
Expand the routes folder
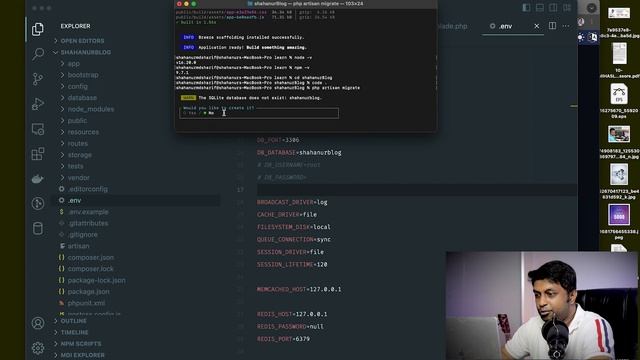click(x=78, y=144)
